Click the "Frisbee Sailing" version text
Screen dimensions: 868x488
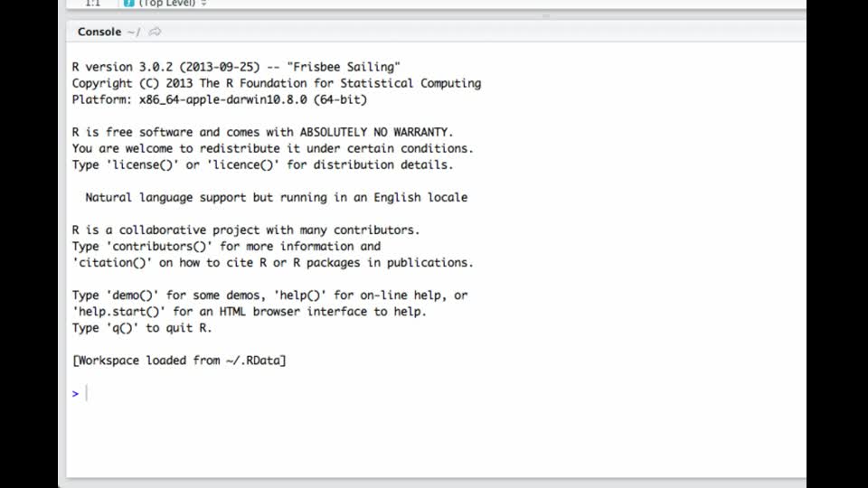click(x=344, y=67)
